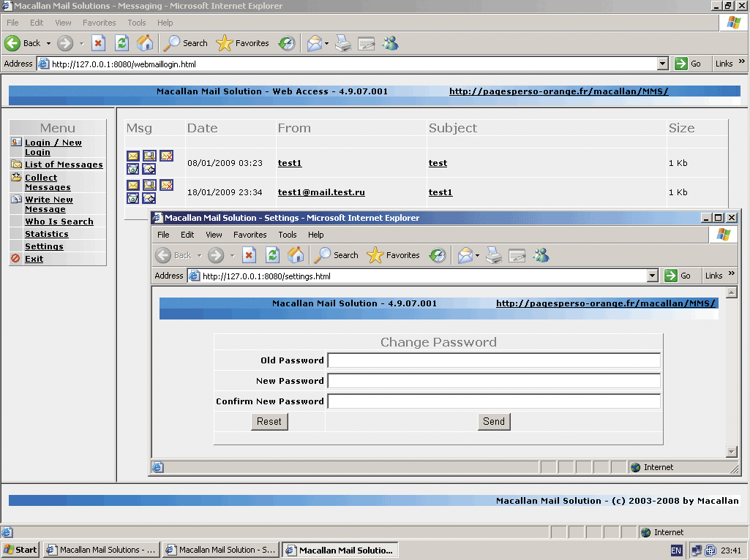This screenshot has height=560, width=750.
Task: Expand Links chevron in Settings window
Action: pos(732,274)
